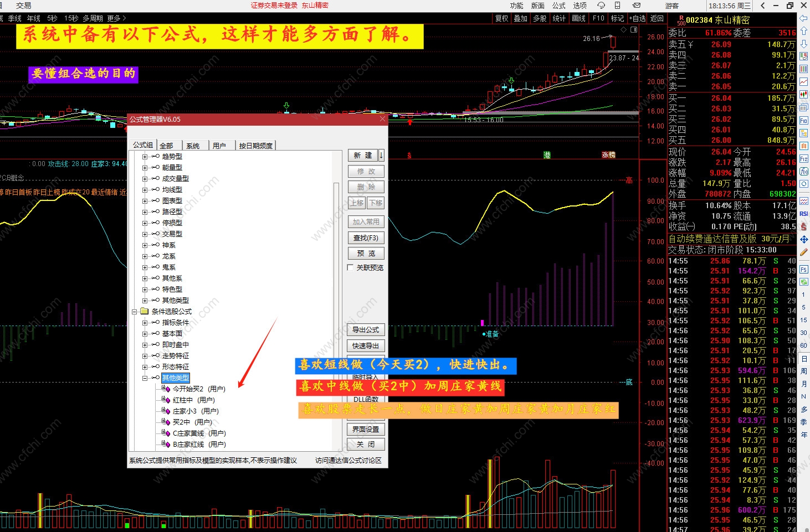Open the candlestick chart icon in right sidebar

[x=804, y=95]
